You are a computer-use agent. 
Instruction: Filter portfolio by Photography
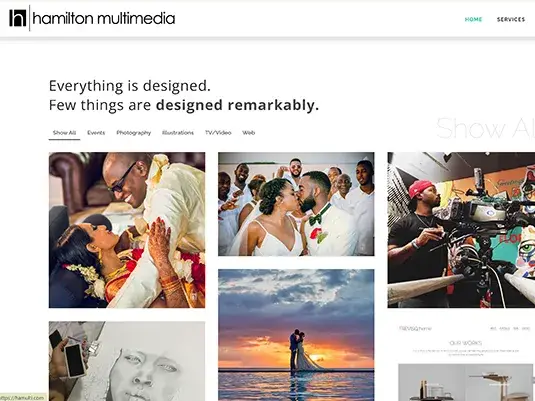(133, 133)
